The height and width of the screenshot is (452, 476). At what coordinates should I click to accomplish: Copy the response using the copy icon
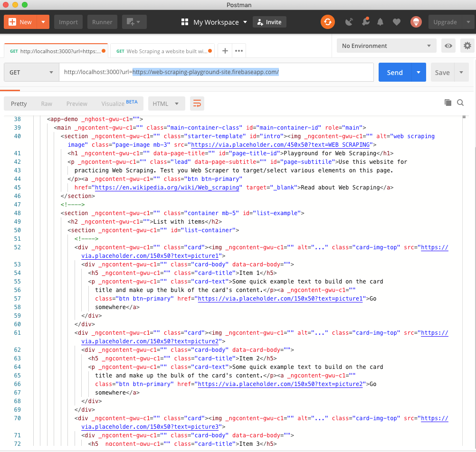tap(447, 103)
